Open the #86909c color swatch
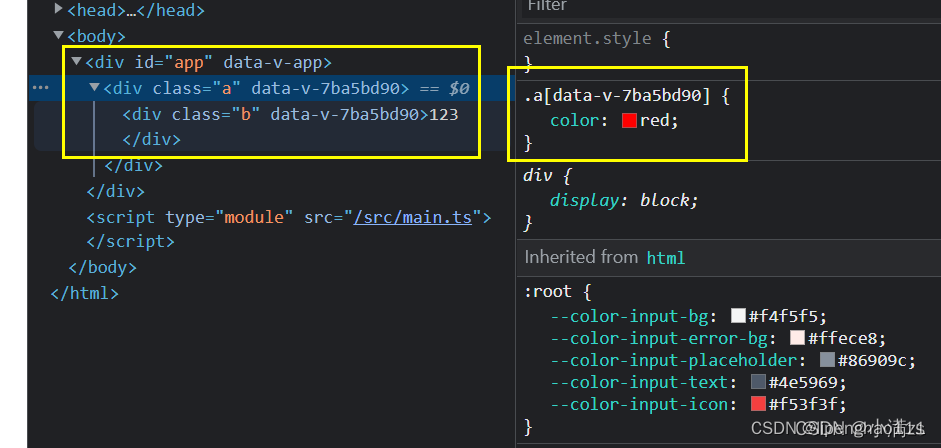 pos(827,360)
